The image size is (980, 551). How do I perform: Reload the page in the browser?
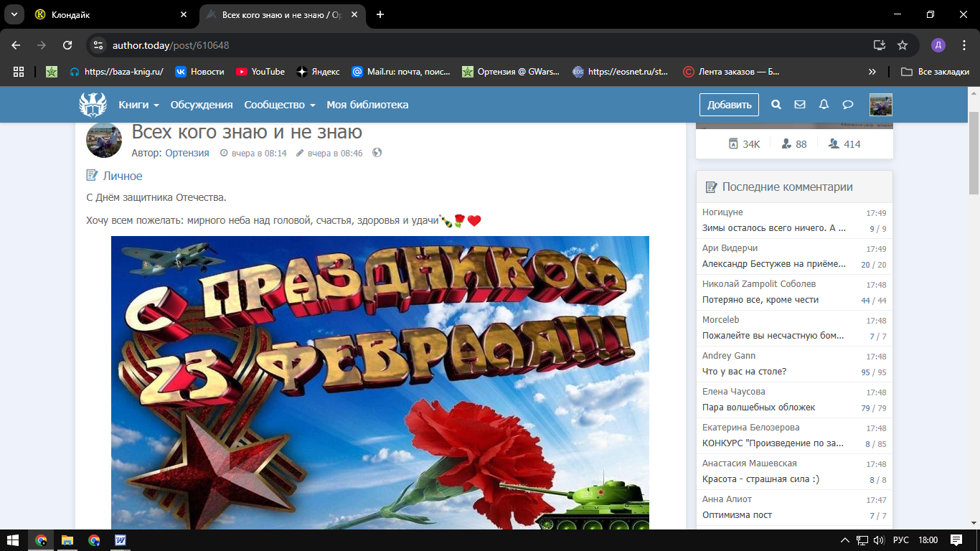(67, 45)
